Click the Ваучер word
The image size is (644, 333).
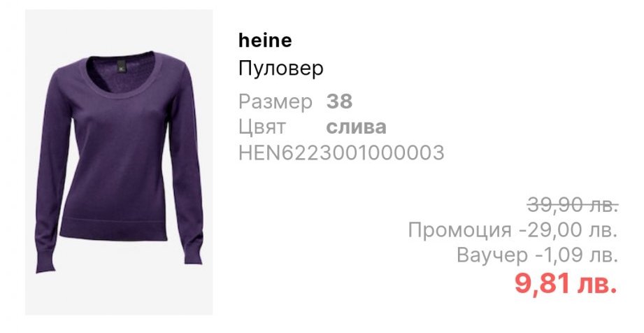coord(492,255)
